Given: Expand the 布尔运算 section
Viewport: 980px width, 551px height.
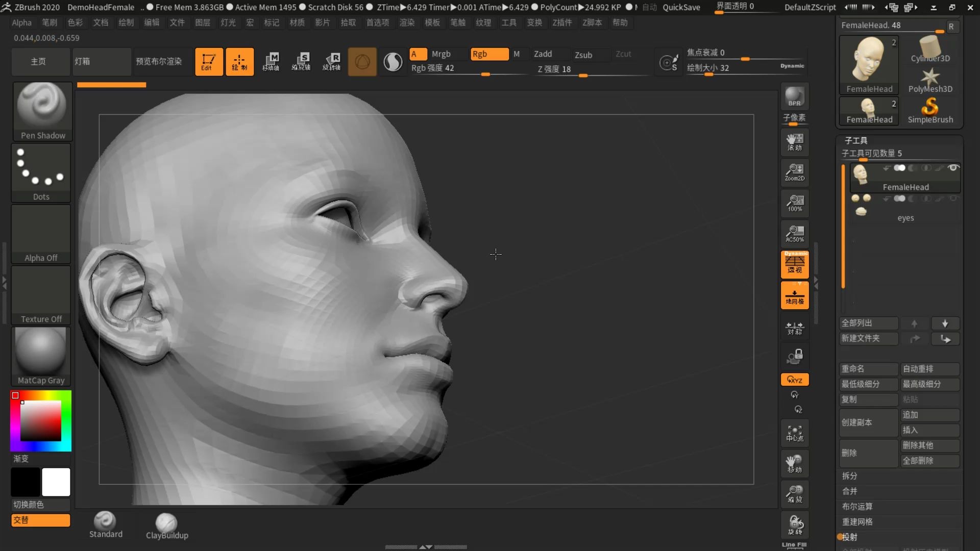Looking at the screenshot, I should tap(857, 506).
